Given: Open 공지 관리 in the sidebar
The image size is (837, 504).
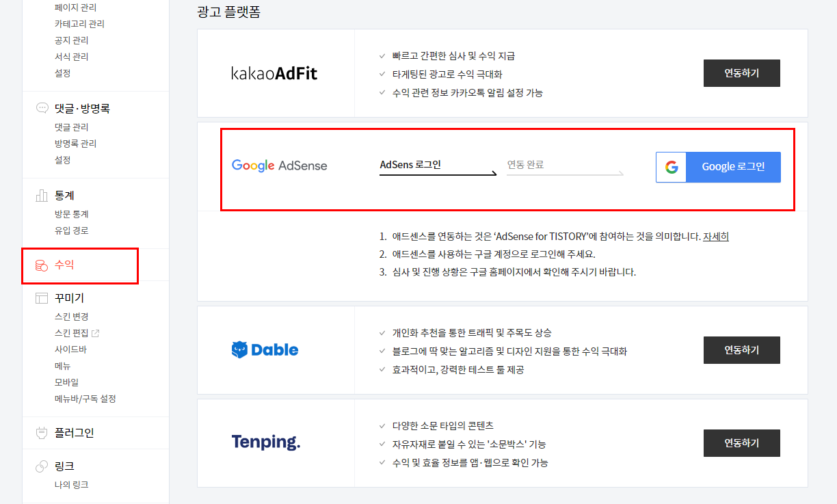Looking at the screenshot, I should 71,40.
